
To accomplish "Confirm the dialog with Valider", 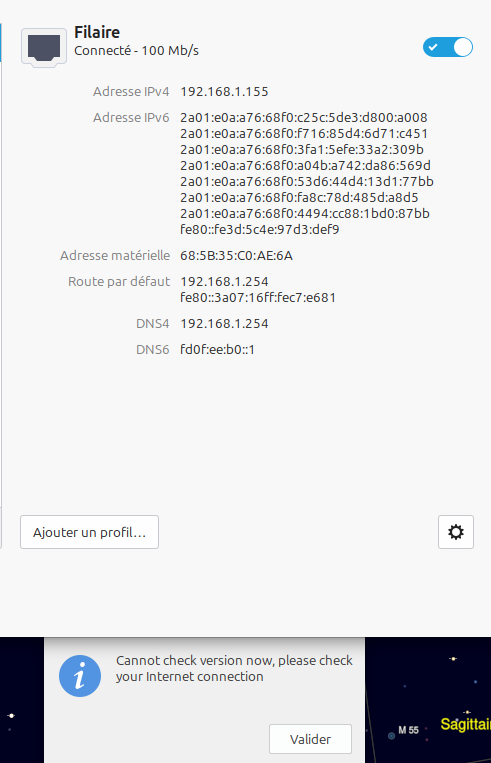I will tap(310, 739).
